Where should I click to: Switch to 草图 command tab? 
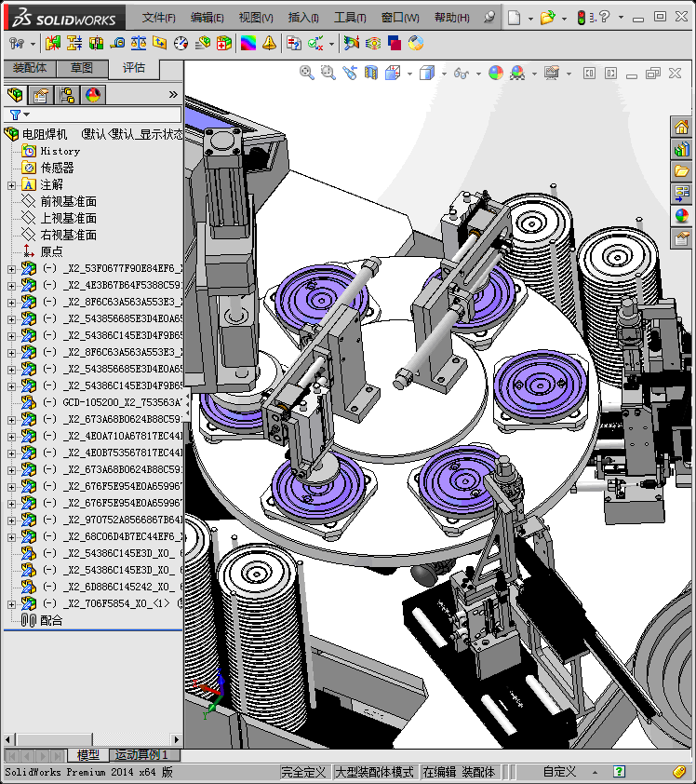82,68
